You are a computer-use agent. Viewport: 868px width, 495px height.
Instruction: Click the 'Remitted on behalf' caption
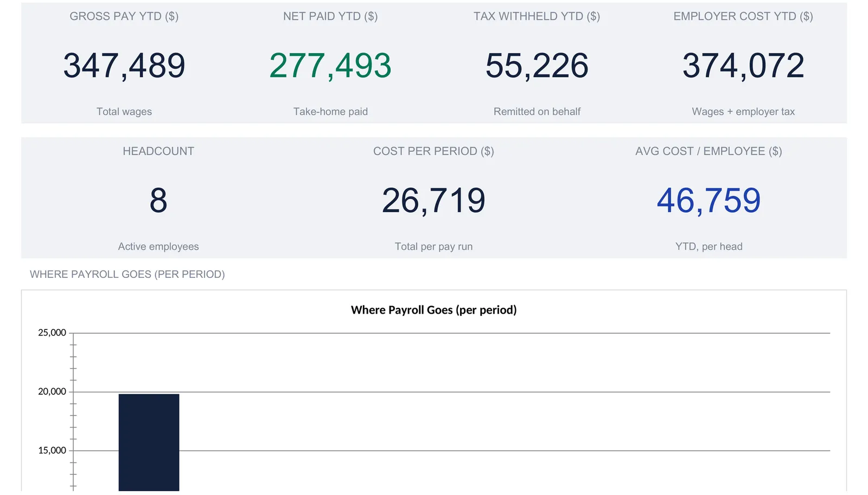point(537,112)
